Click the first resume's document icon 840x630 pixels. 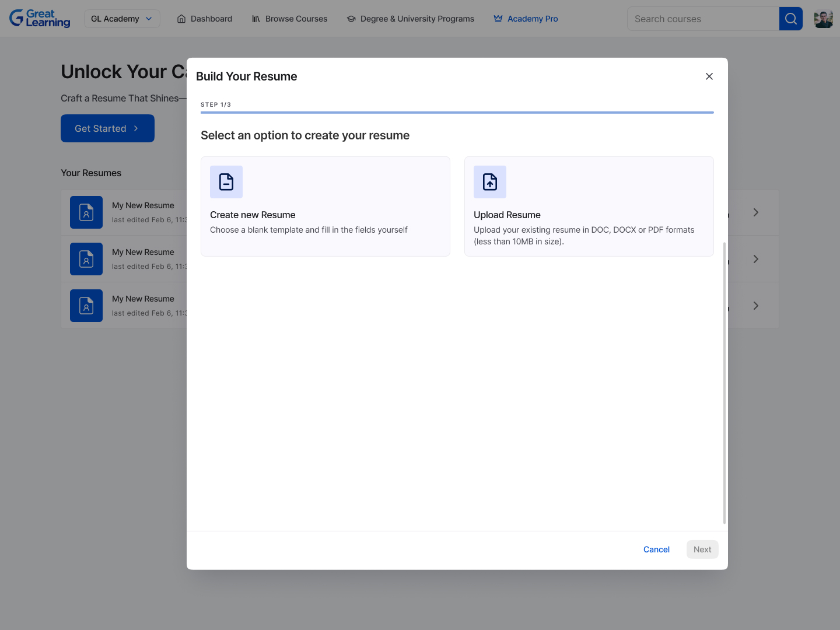pos(86,212)
